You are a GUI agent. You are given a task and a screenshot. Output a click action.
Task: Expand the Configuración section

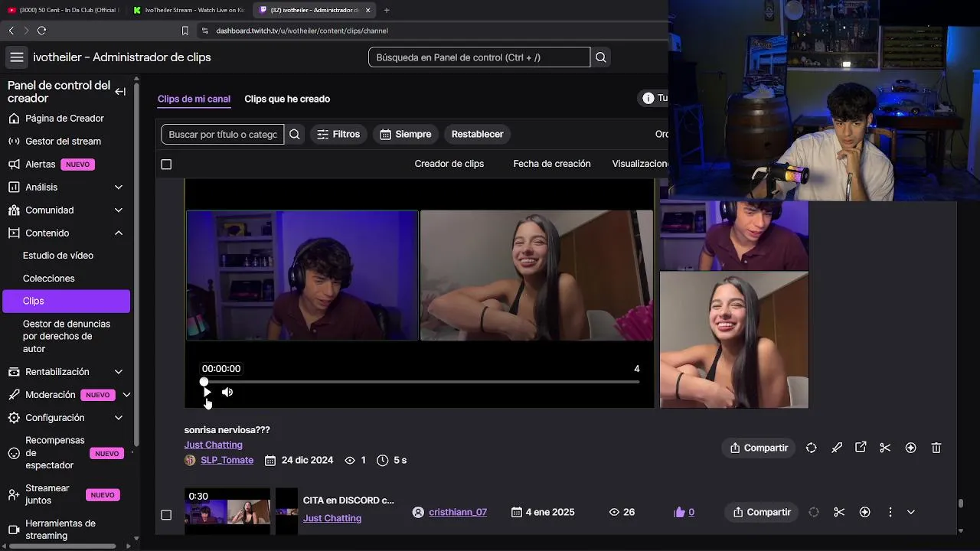point(119,418)
